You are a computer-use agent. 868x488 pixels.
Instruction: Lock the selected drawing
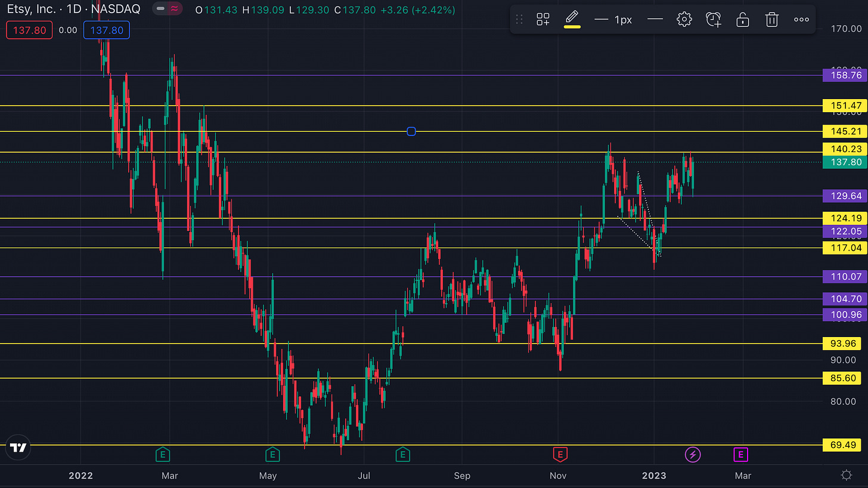click(742, 20)
